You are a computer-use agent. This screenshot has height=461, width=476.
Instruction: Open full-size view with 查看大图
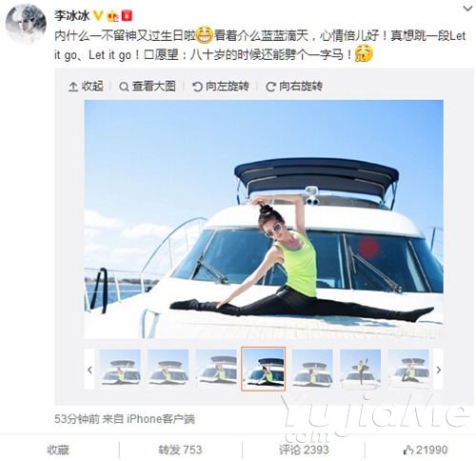[x=148, y=86]
